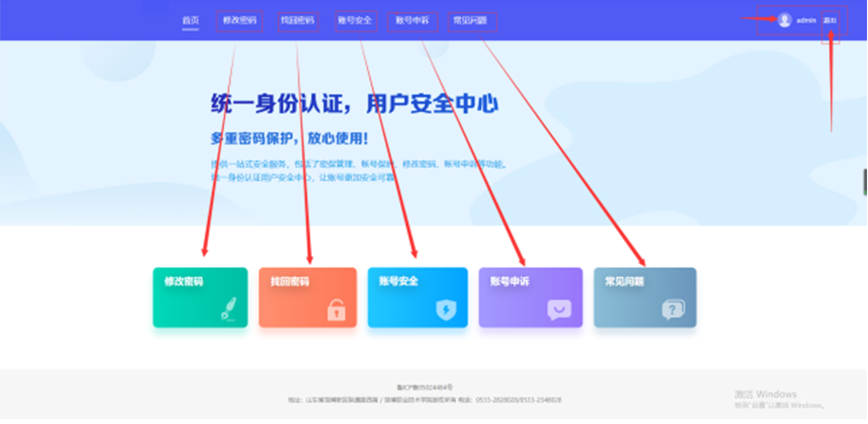Open 常见问题 from the top navigation
The height and width of the screenshot is (424, 868).
point(471,20)
